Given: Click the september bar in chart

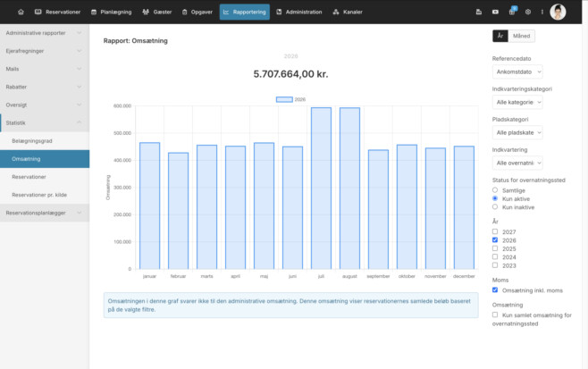Looking at the screenshot, I should pos(378,210).
